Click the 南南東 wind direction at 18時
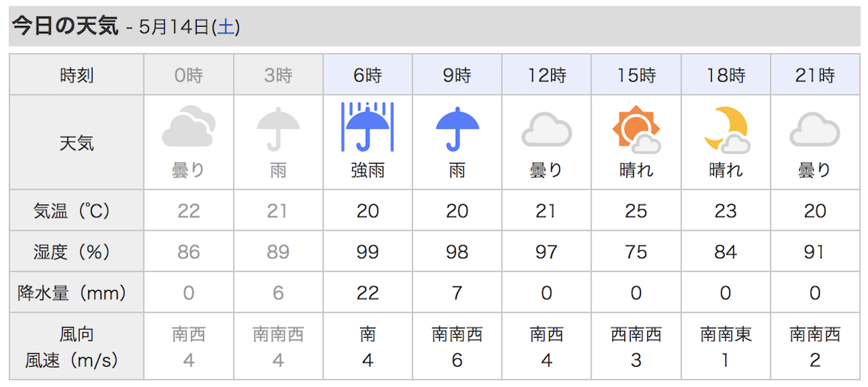 click(726, 334)
